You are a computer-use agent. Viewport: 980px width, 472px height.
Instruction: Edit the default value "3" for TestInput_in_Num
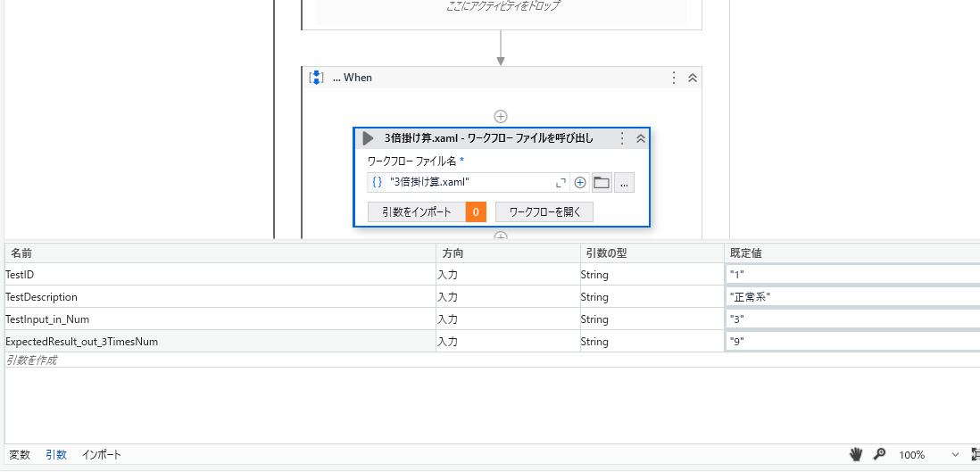pos(852,319)
